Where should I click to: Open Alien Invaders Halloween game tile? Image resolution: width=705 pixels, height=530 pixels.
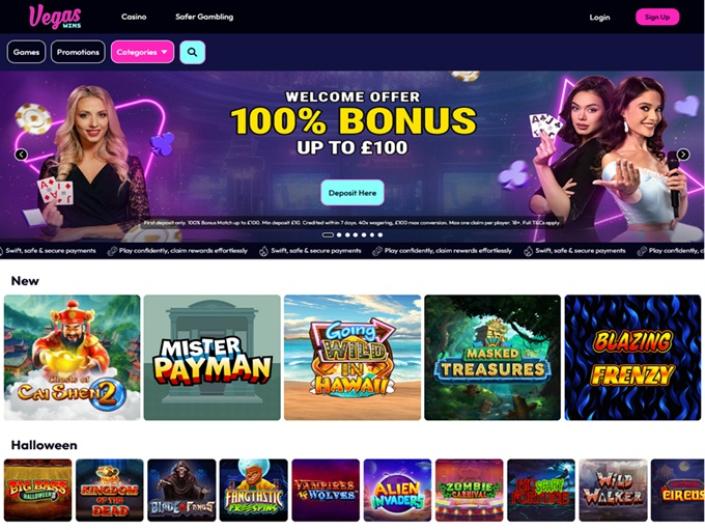click(x=397, y=490)
